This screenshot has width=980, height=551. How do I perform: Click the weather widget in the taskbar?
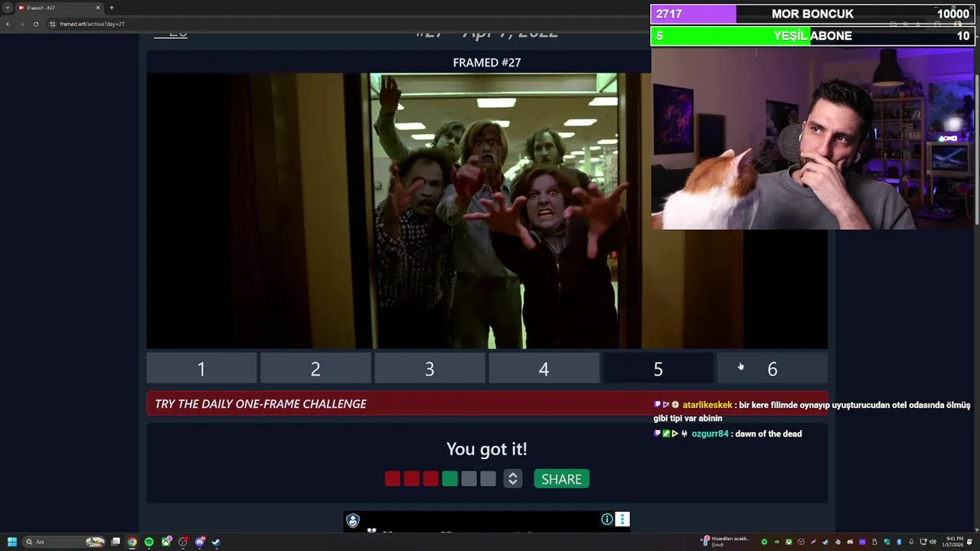(725, 542)
